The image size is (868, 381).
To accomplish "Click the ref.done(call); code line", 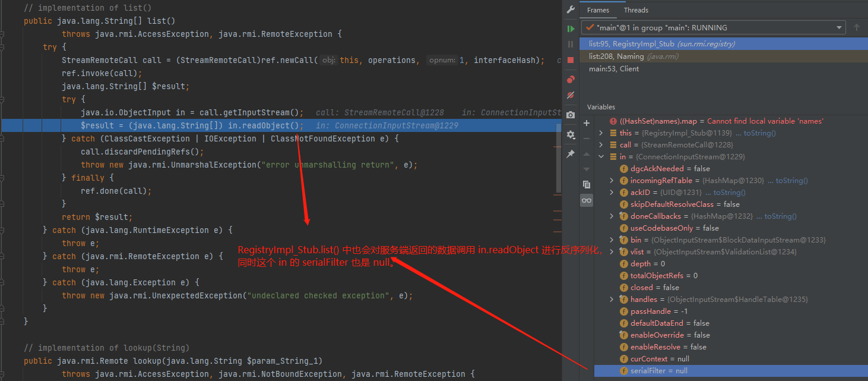I will pos(116,191).
